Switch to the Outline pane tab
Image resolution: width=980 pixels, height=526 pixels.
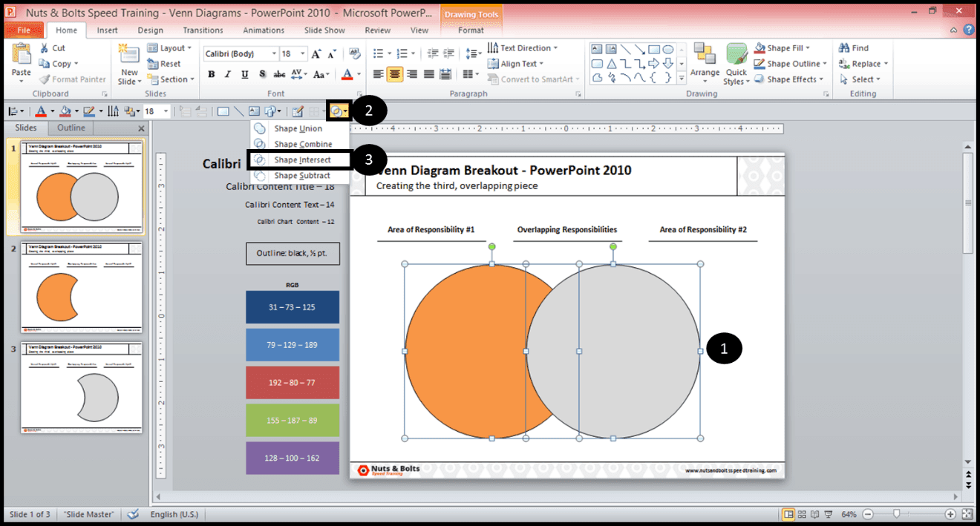coord(71,128)
